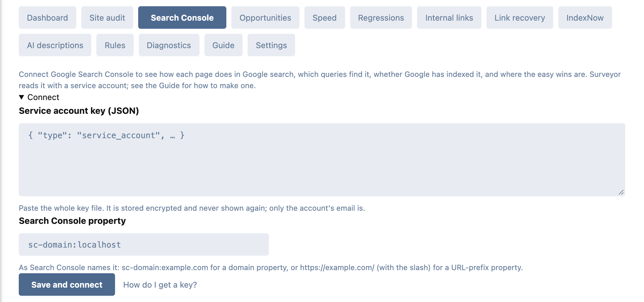Switch to the Site audit tab
Image resolution: width=644 pixels, height=302 pixels.
[107, 18]
